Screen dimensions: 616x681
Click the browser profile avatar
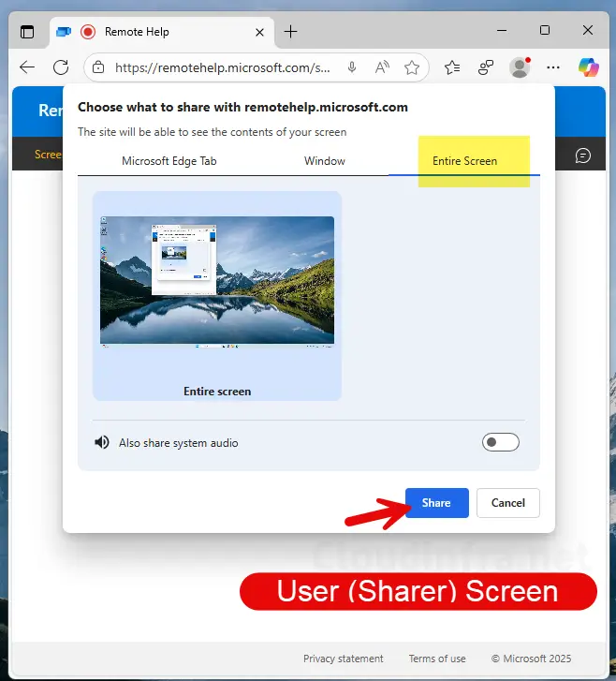519,67
